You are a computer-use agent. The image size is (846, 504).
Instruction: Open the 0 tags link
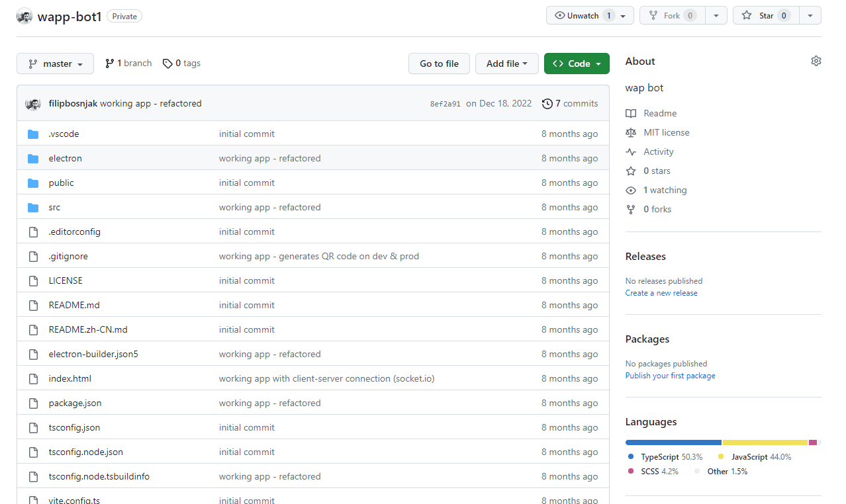click(181, 63)
